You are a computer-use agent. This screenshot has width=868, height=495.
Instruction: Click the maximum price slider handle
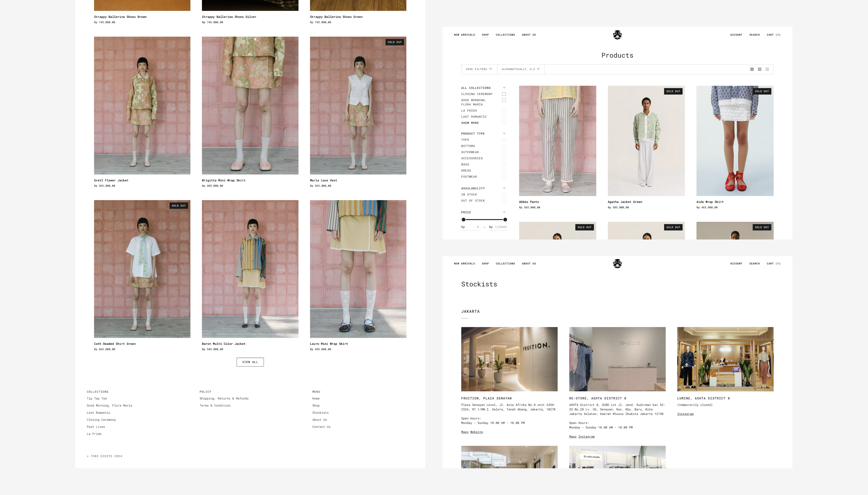[505, 219]
